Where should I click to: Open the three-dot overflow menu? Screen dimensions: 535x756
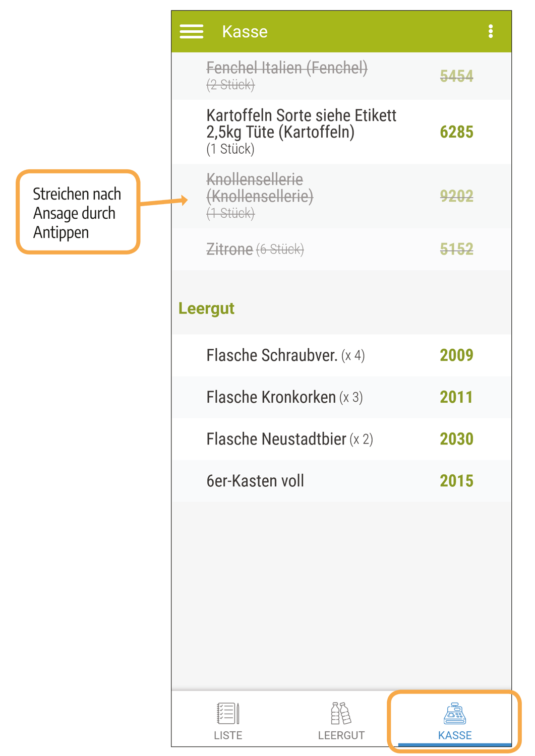point(491,32)
